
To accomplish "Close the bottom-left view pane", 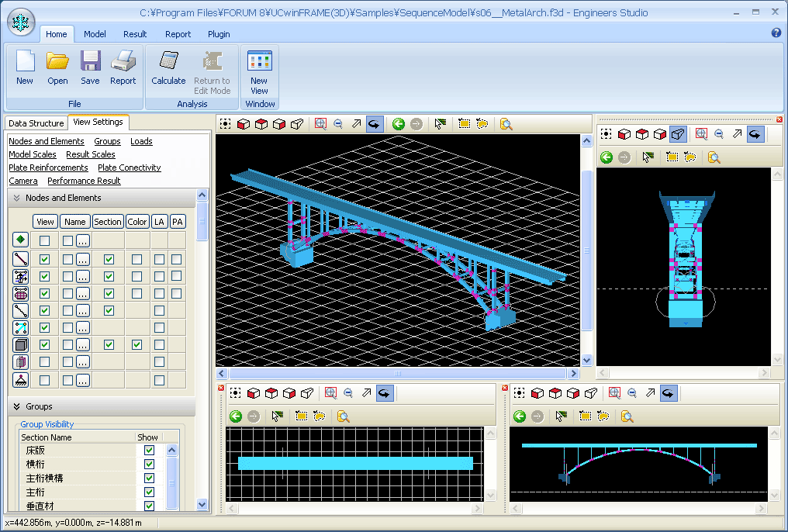I will [220, 388].
